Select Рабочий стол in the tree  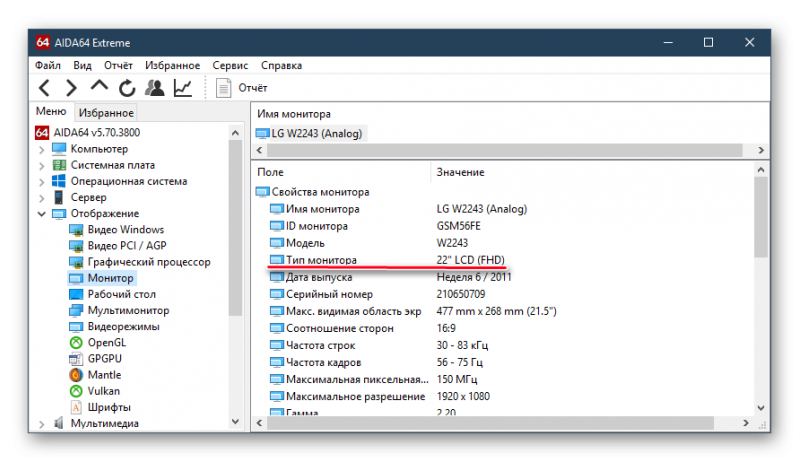pos(121,294)
